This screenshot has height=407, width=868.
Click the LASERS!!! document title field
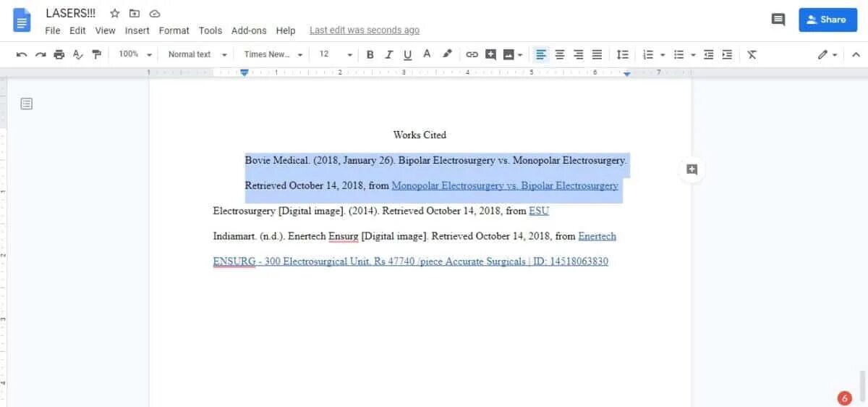click(70, 13)
